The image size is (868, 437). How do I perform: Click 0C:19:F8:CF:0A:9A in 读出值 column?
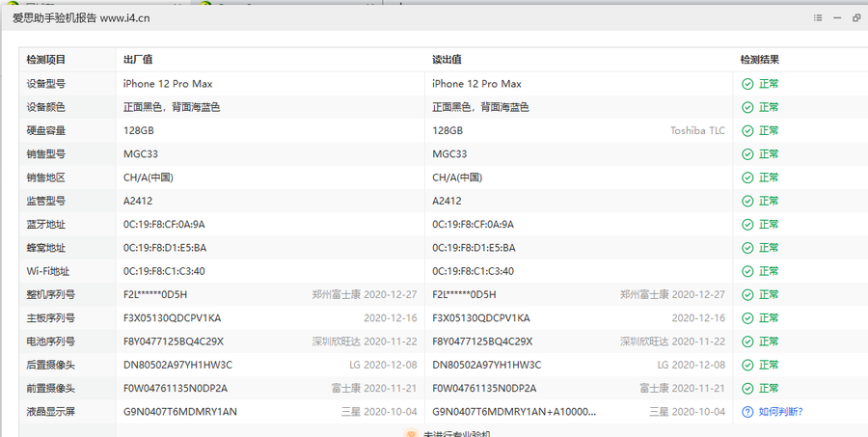[474, 225]
